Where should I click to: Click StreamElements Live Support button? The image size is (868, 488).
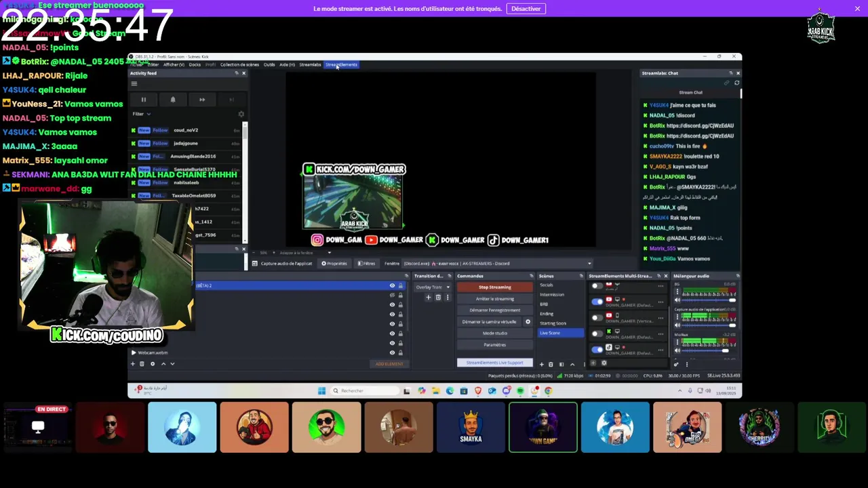pyautogui.click(x=495, y=363)
